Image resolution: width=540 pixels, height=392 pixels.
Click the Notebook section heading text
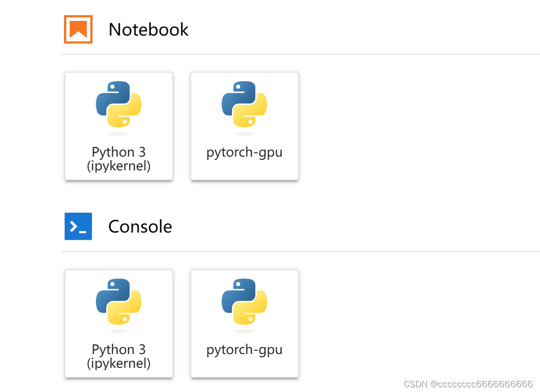point(149,29)
